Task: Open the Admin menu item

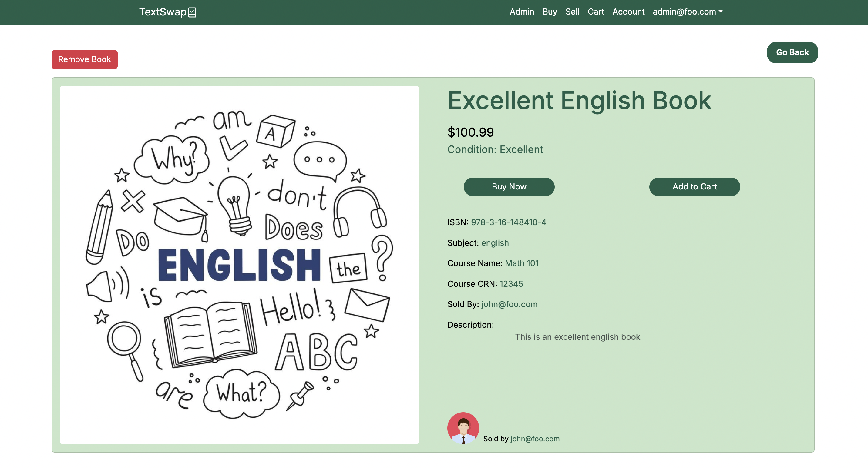Action: 522,12
